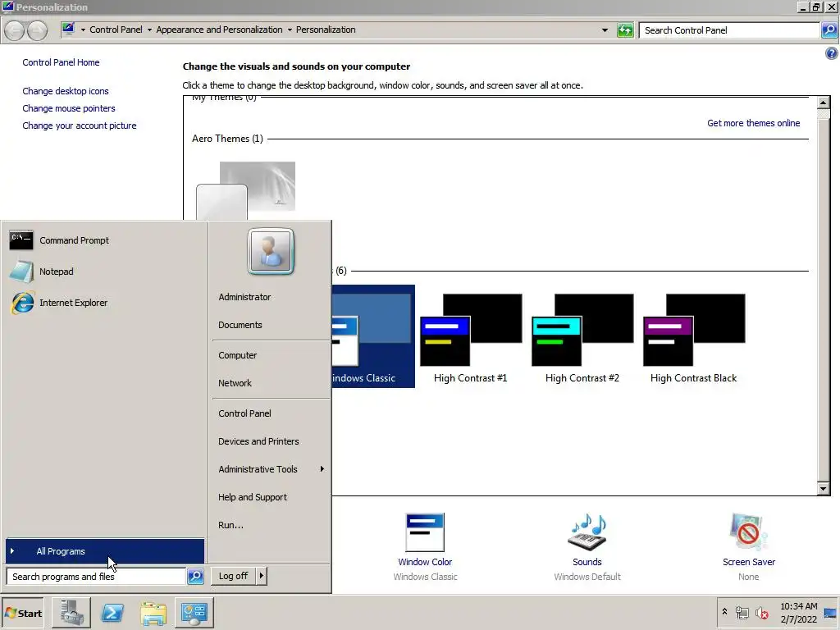Viewport: 840px width, 630px height.
Task: Open the Run... menu entry
Action: point(231,525)
